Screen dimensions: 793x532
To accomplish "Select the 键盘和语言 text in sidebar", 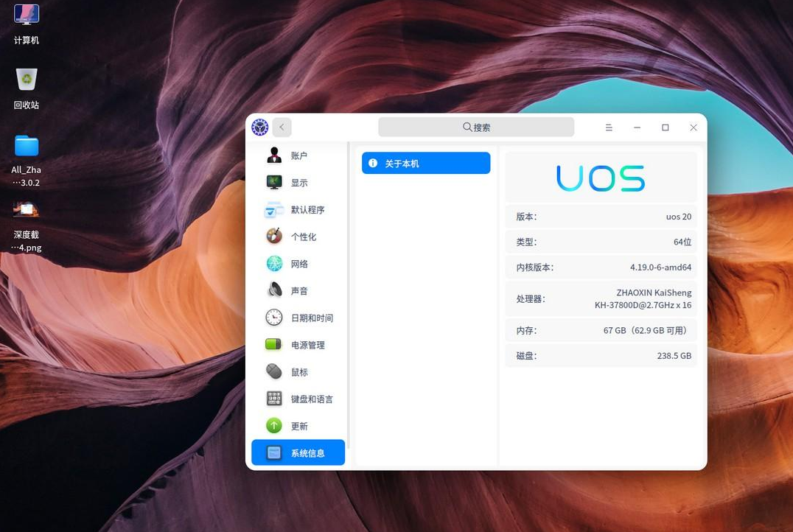I will point(312,399).
